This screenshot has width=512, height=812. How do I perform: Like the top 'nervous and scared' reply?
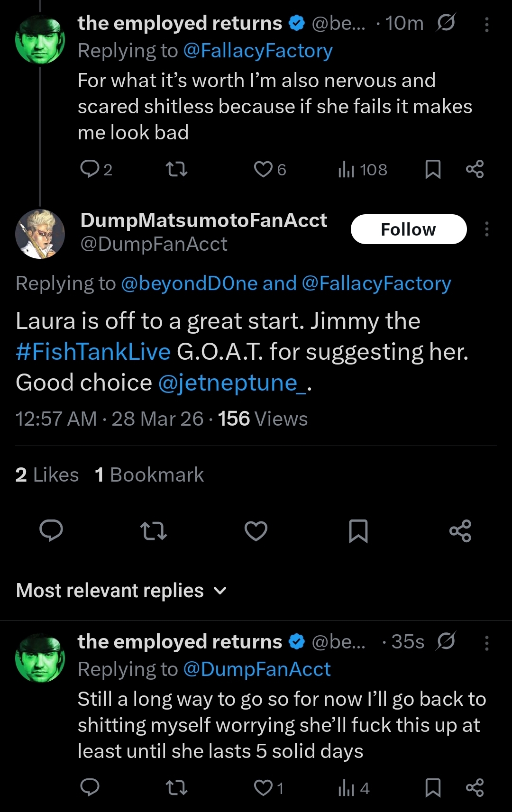tap(270, 169)
